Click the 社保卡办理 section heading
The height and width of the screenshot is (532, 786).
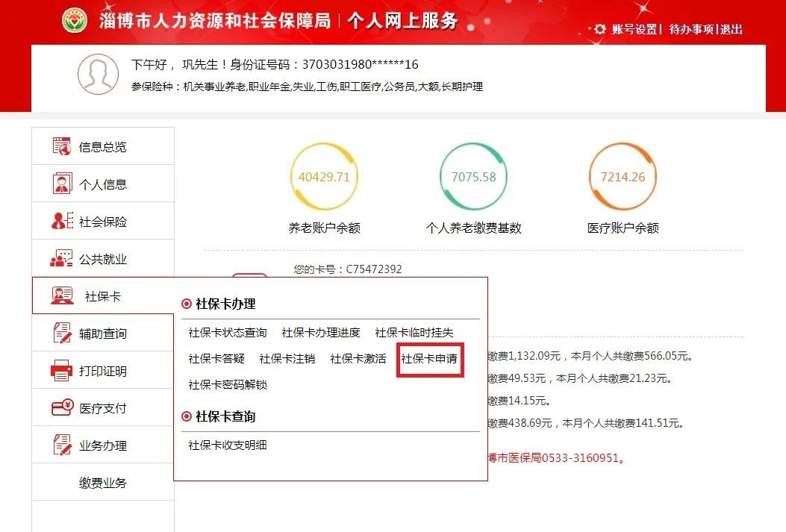(225, 304)
